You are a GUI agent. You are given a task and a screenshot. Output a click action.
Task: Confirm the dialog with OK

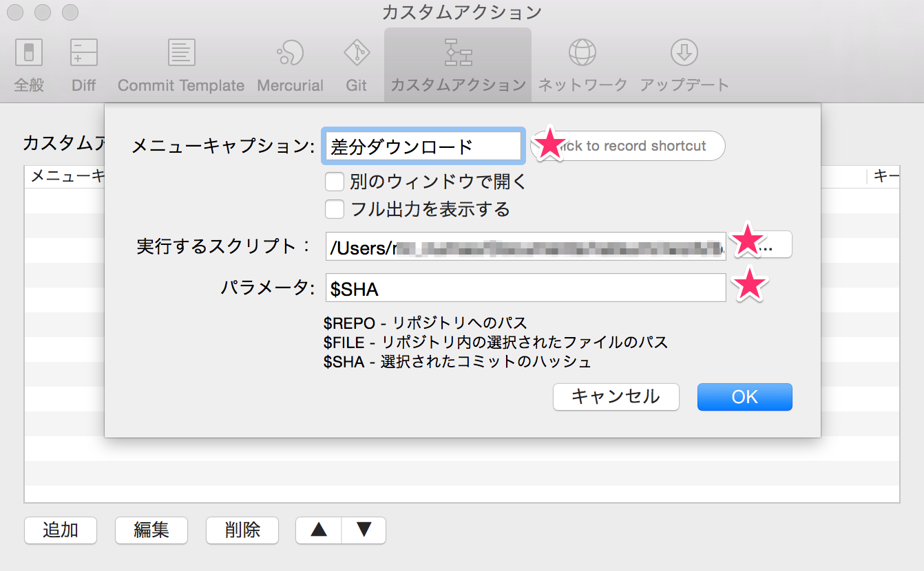coord(745,397)
